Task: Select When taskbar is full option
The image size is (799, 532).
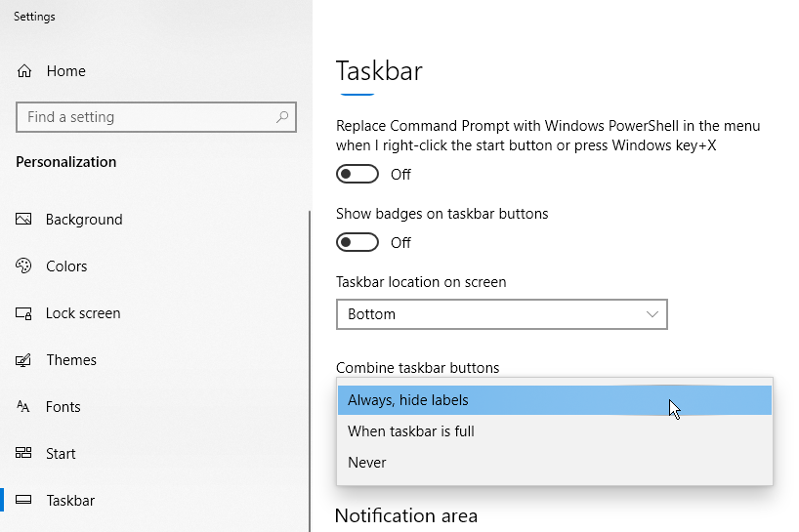Action: coord(555,431)
